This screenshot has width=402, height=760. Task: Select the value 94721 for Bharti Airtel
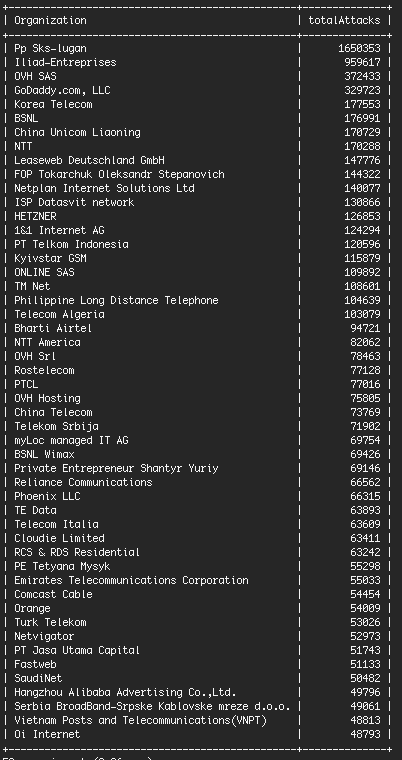(x=366, y=329)
